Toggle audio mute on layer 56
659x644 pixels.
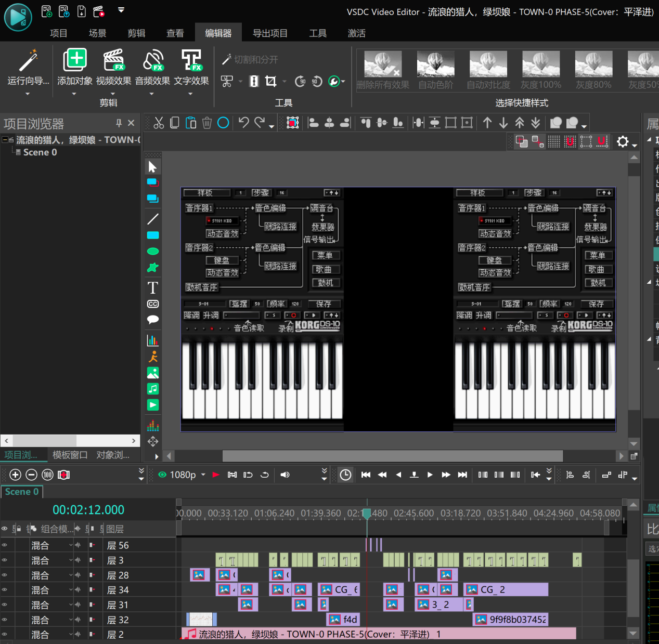coord(78,545)
